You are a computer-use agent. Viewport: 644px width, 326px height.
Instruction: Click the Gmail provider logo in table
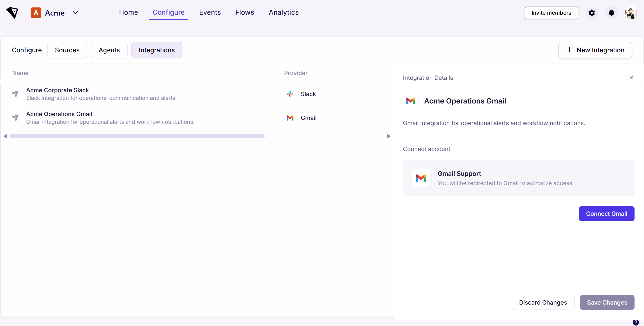pos(290,118)
